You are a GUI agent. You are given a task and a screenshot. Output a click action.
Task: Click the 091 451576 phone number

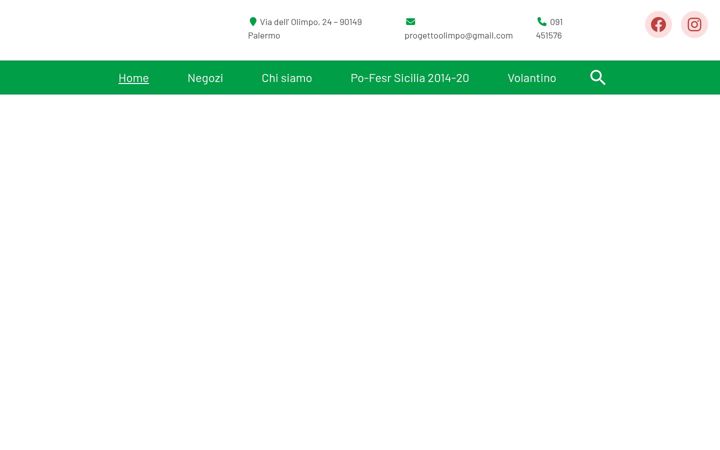549,28
